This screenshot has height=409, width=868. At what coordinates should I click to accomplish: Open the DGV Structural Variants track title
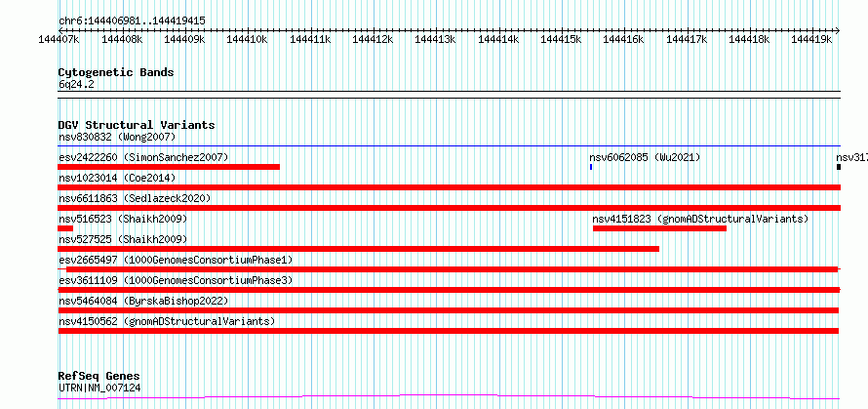pyautogui.click(x=137, y=125)
